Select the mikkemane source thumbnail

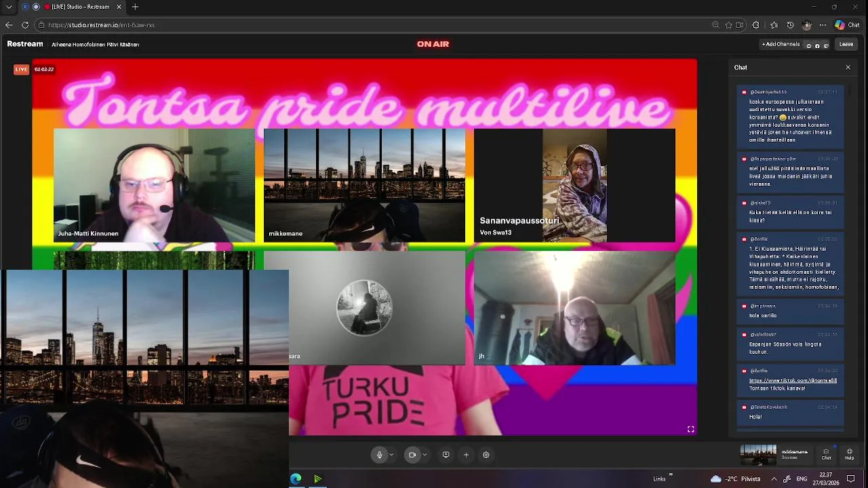tap(758, 455)
